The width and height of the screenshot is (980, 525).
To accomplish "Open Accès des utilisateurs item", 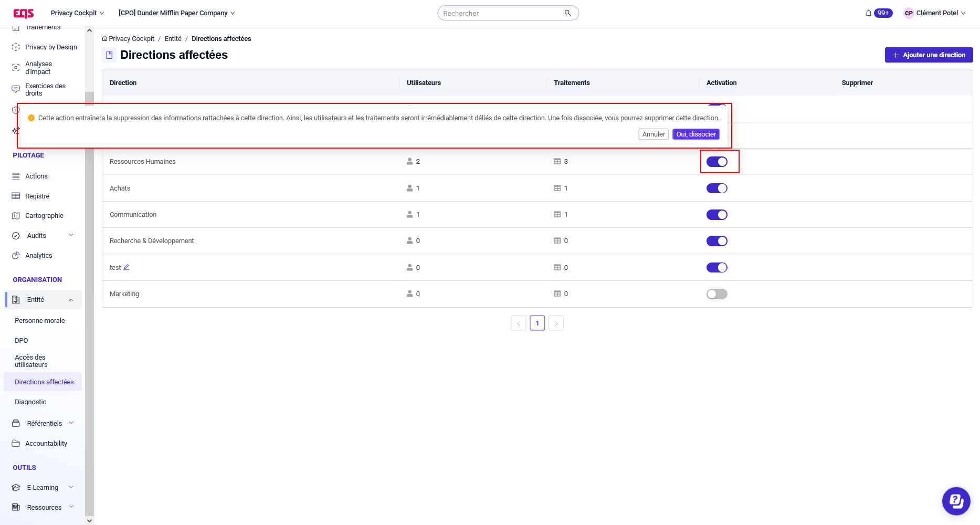I will (31, 361).
